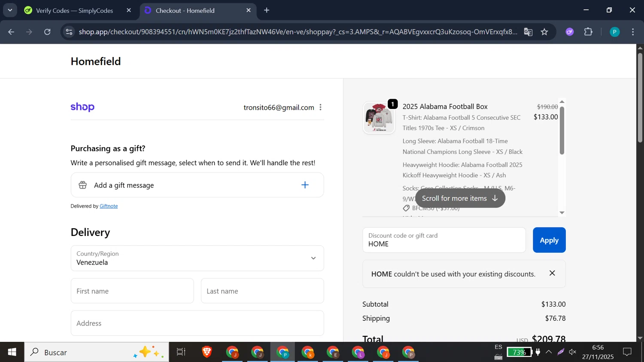Click the 2025 Alabama Football Box title
This screenshot has height=362, width=644.
(445, 106)
